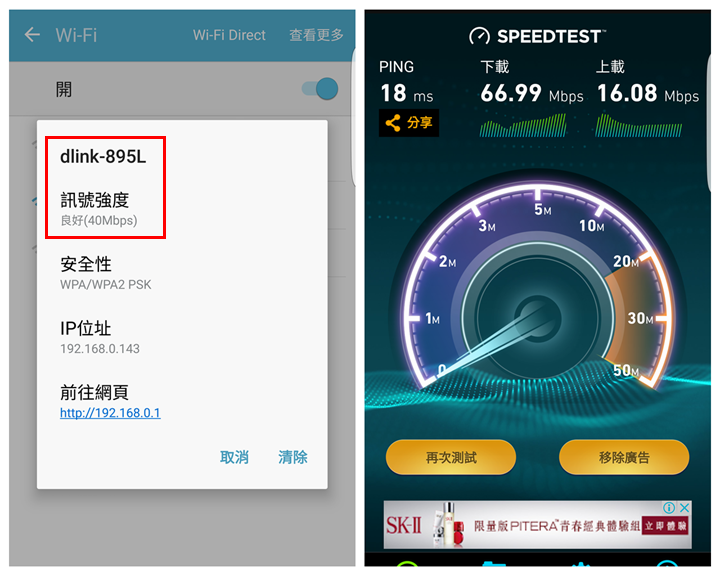
Task: Open 查看更多 menu in header
Action: [x=316, y=35]
